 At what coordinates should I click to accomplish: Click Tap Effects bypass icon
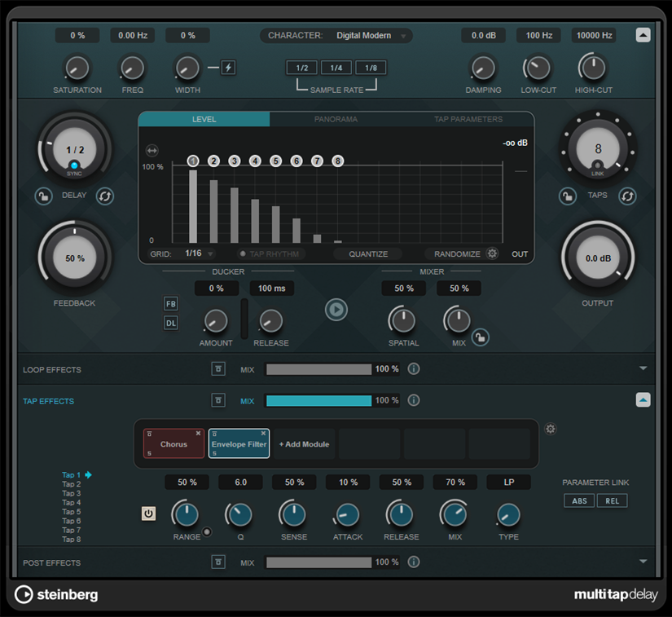(218, 400)
